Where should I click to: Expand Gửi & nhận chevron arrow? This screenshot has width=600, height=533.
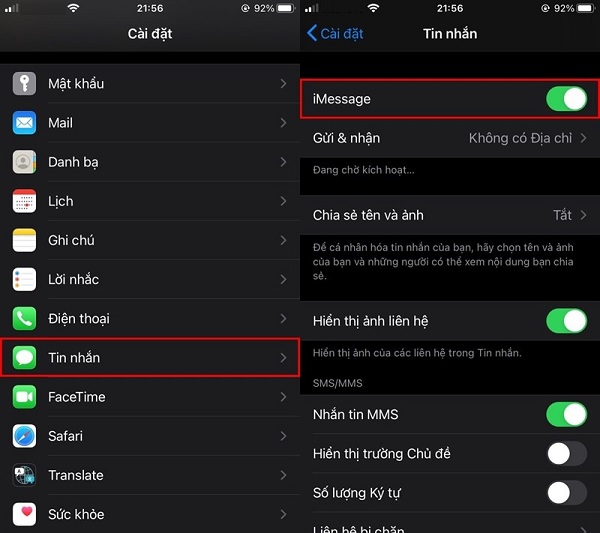pos(583,138)
